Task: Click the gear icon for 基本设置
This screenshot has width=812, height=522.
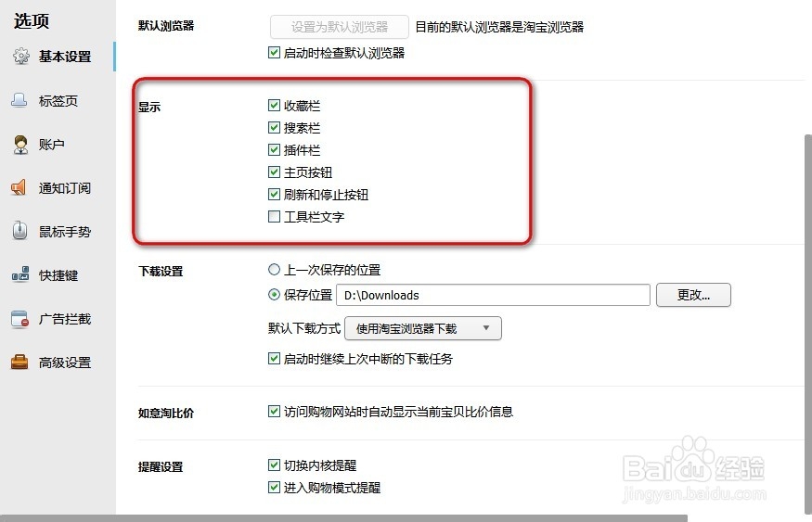Action: [x=20, y=57]
